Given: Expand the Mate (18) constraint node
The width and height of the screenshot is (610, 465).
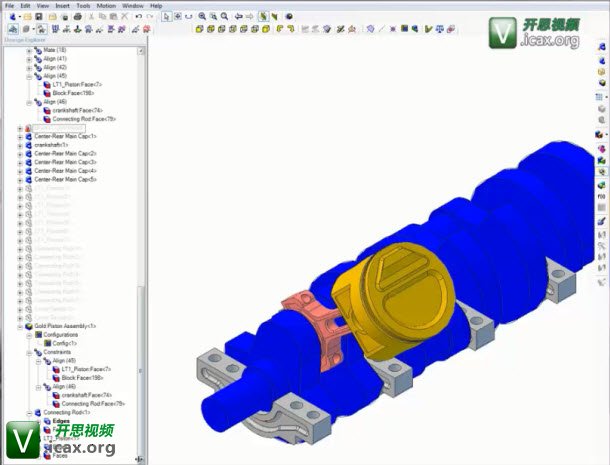Looking at the screenshot, I should (x=29, y=51).
